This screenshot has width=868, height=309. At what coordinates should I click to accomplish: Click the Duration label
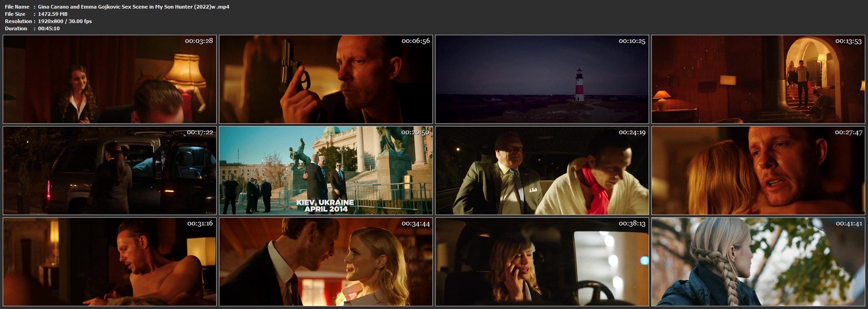[16, 28]
